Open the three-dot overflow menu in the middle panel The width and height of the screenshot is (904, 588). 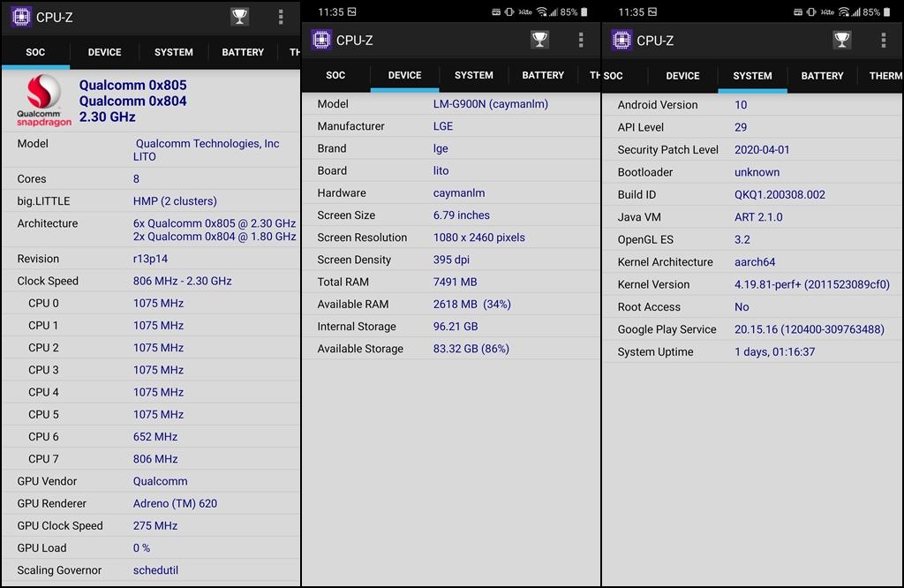[x=581, y=40]
